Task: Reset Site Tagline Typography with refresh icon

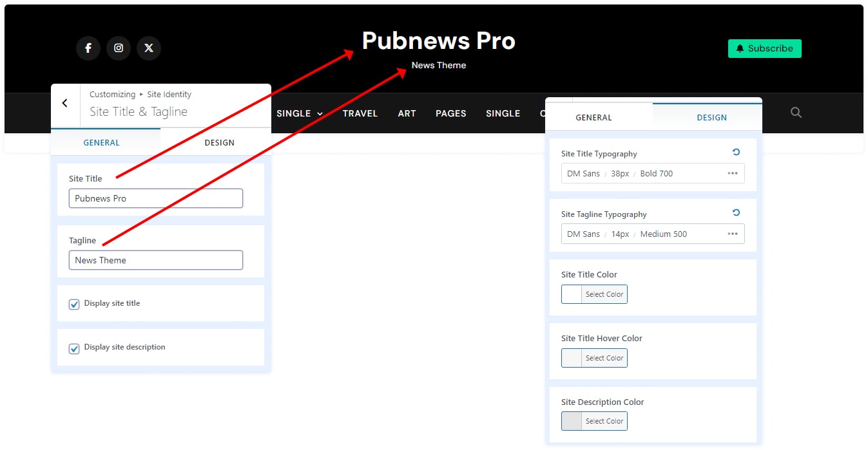Action: point(736,213)
